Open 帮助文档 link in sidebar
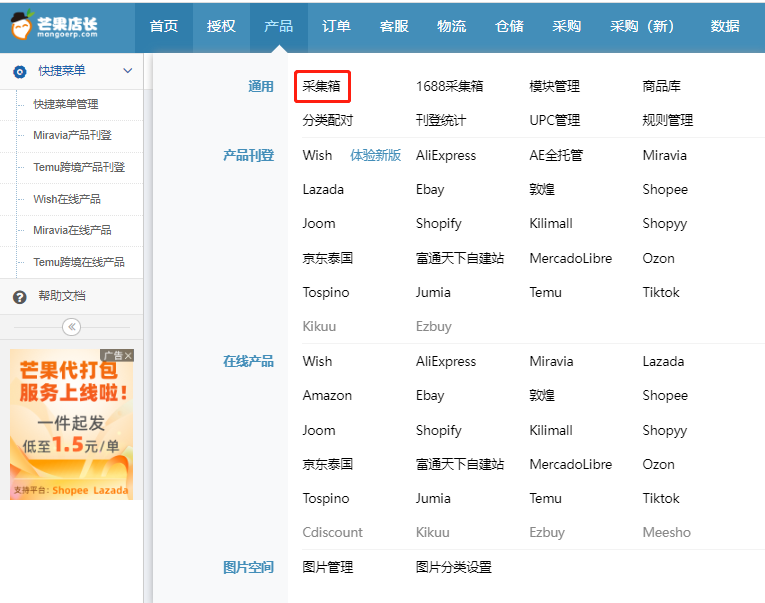Image resolution: width=765 pixels, height=603 pixels. [x=62, y=296]
